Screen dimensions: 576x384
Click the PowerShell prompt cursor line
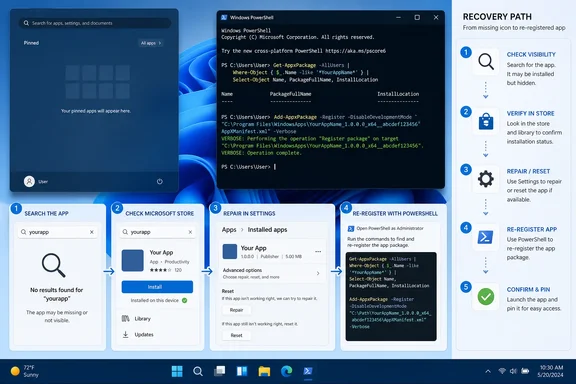(249, 167)
